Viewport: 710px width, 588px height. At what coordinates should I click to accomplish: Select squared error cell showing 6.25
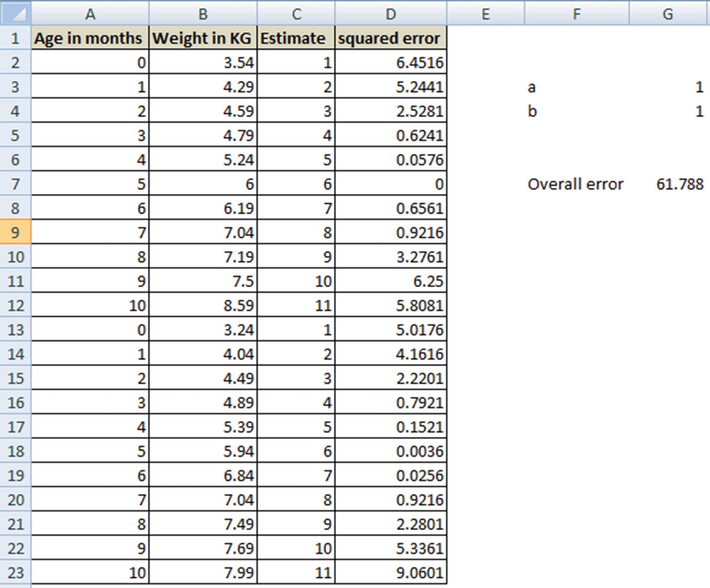click(391, 281)
